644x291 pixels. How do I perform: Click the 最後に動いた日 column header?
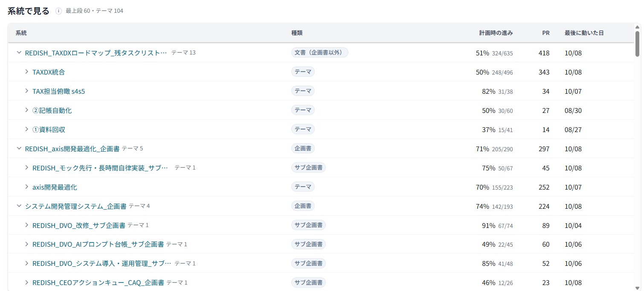pos(584,33)
